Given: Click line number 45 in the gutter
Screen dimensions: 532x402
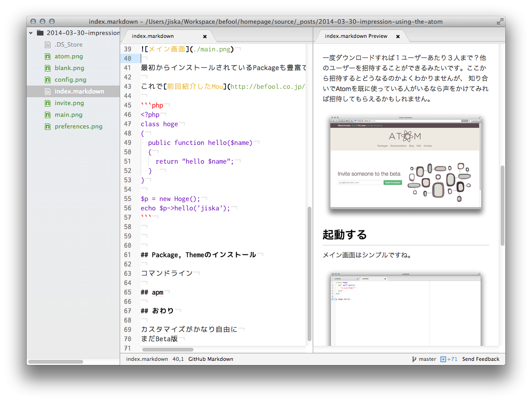Looking at the screenshot, I should pyautogui.click(x=128, y=105).
